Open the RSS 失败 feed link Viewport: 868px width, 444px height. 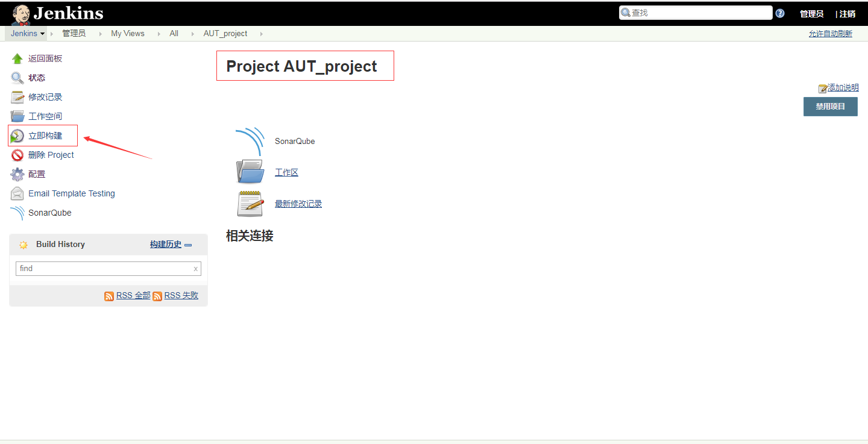click(181, 296)
